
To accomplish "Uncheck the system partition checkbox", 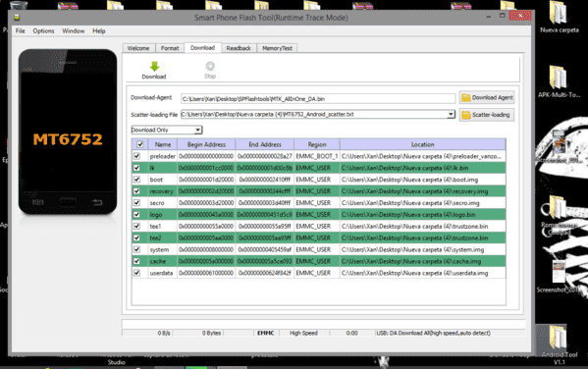I will click(136, 249).
